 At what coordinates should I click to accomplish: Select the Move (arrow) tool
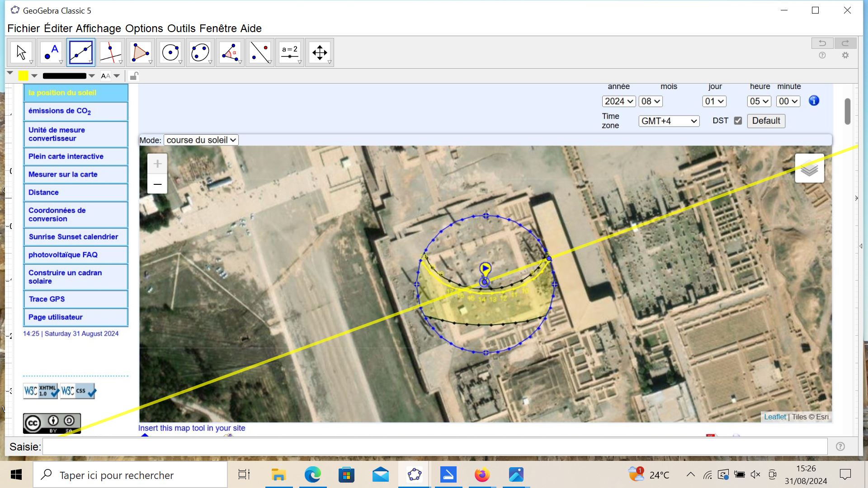coord(21,52)
